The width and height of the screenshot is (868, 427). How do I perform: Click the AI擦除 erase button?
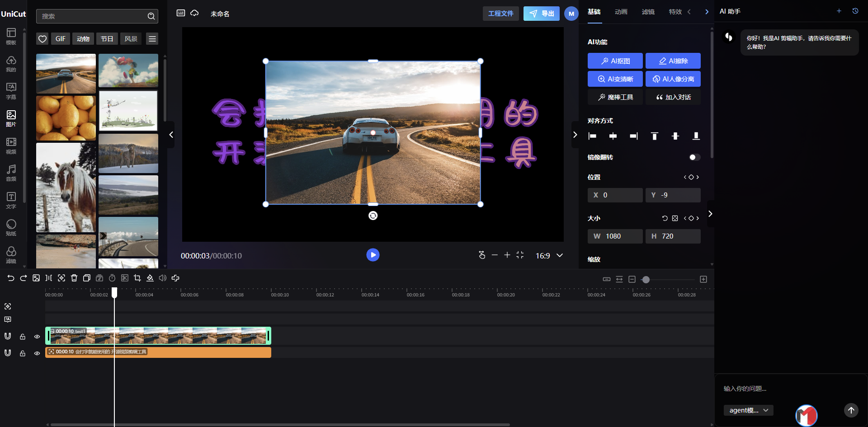pyautogui.click(x=673, y=61)
